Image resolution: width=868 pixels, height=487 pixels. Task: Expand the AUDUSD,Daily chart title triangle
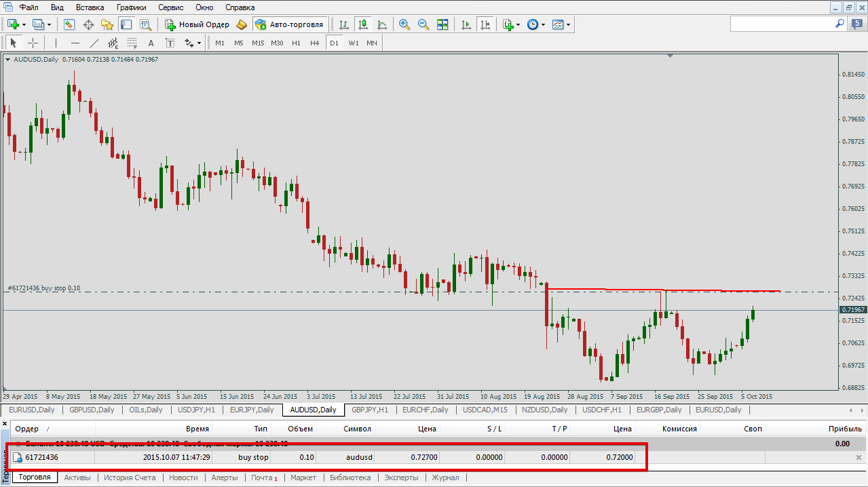point(7,59)
